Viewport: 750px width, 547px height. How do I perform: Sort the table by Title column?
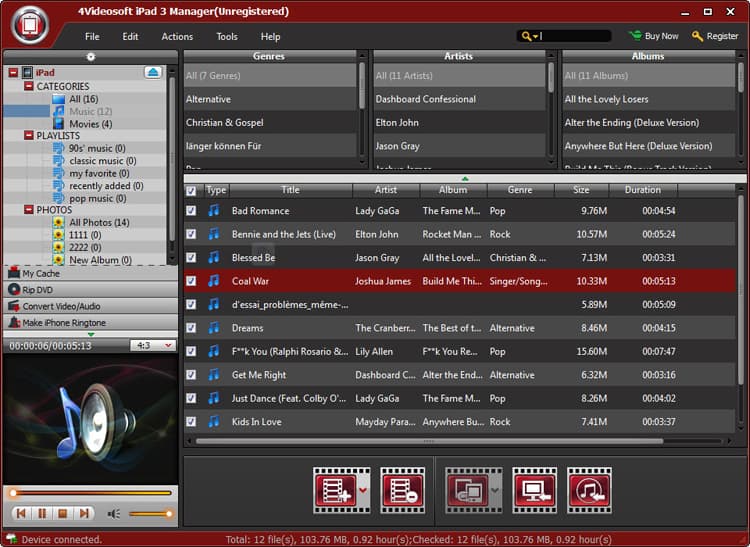(x=290, y=190)
